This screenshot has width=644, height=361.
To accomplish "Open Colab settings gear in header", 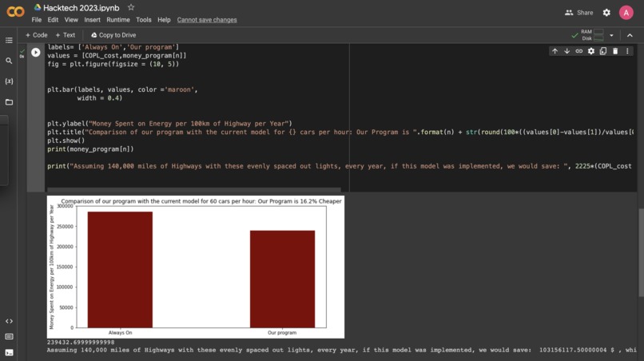I will [x=606, y=13].
